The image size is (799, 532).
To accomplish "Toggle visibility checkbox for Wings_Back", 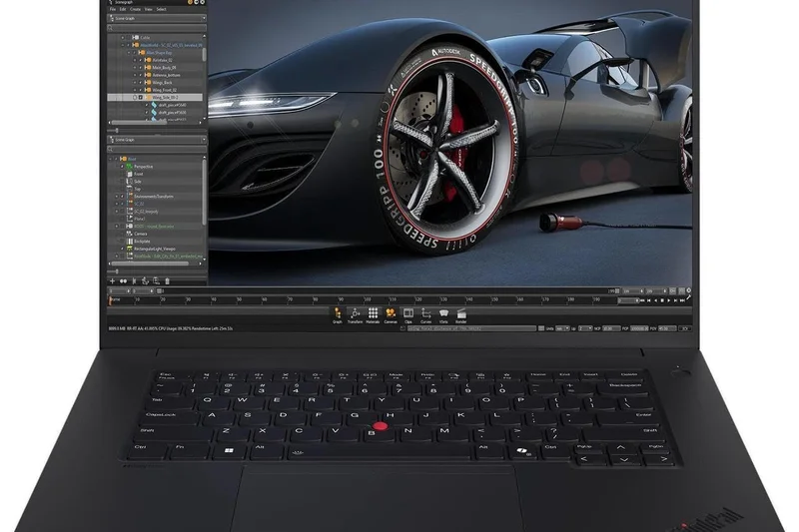I will [141, 83].
